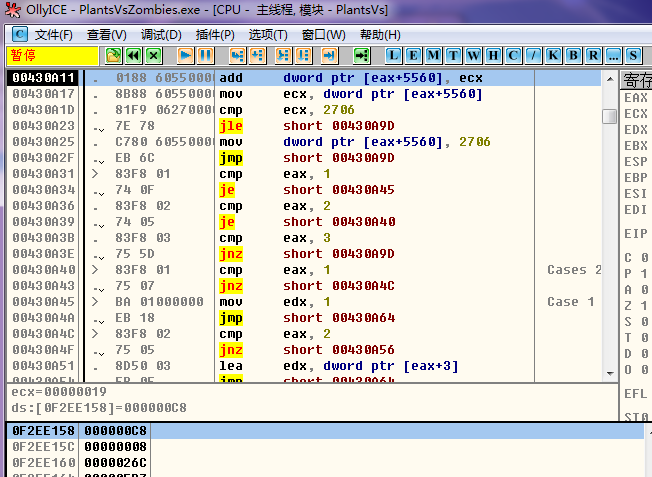Open Executable modules window (E button)

(413, 55)
